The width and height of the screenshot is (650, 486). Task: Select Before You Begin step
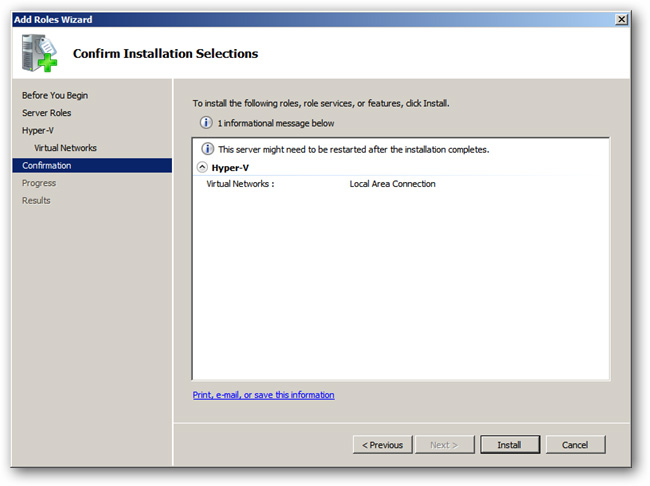pyautogui.click(x=55, y=95)
